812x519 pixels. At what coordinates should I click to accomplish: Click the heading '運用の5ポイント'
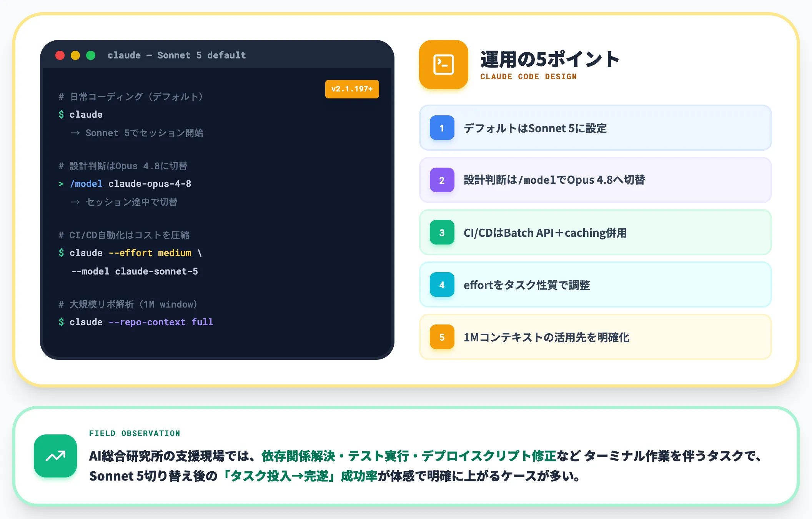(x=550, y=59)
